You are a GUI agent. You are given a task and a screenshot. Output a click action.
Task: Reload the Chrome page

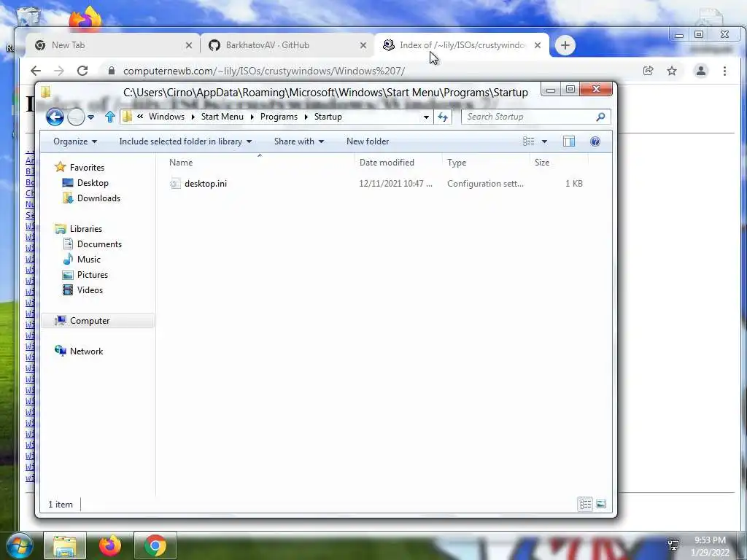[x=82, y=71]
